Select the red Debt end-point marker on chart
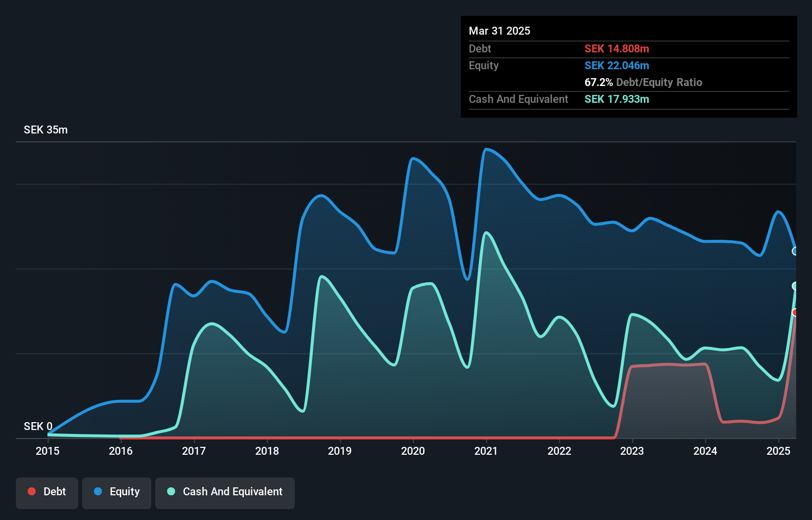This screenshot has width=812, height=520. pos(795,312)
